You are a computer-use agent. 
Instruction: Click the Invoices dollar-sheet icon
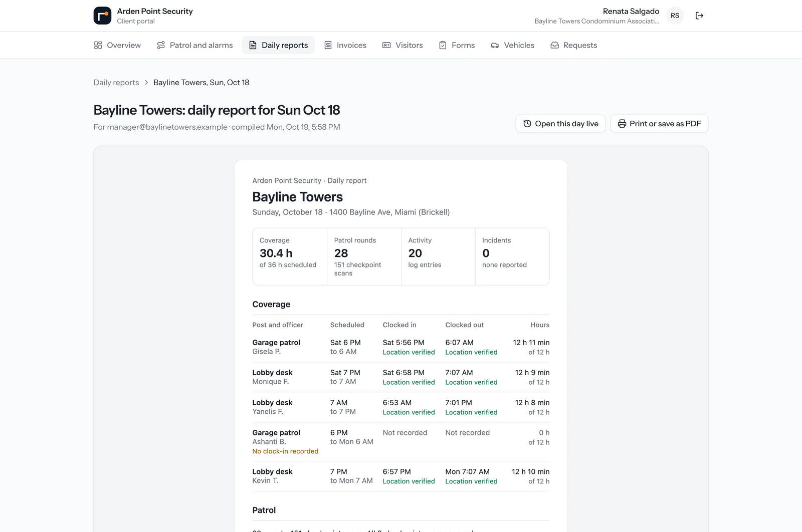[x=328, y=45]
